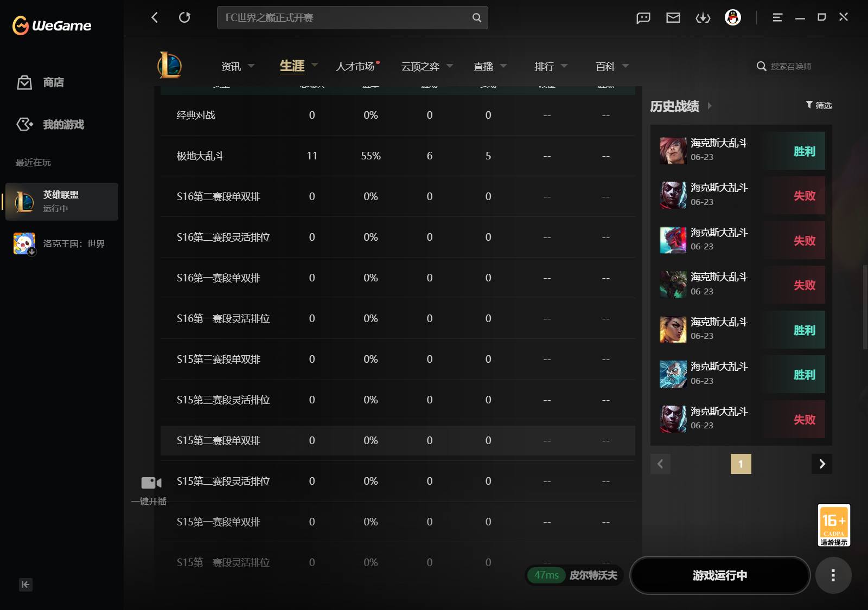
Task: Open the hamburger main menu
Action: (x=777, y=17)
